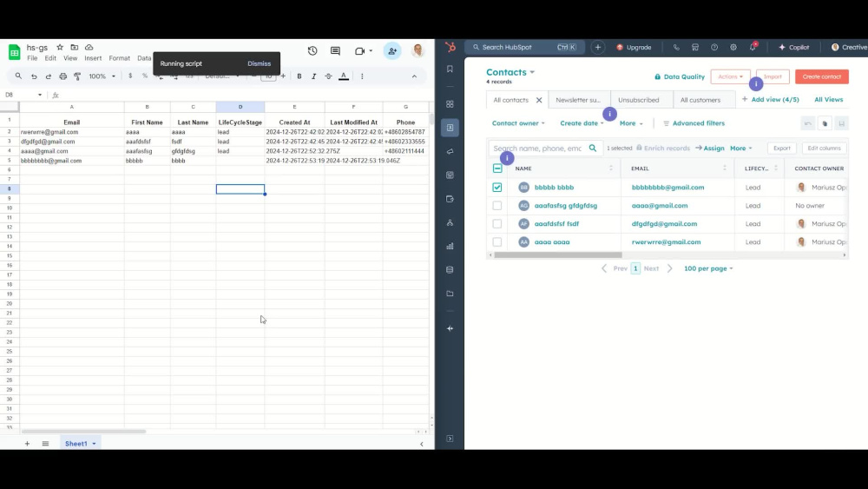Image resolution: width=868 pixels, height=489 pixels.
Task: Open comments icon in Google Sheets
Action: [335, 51]
